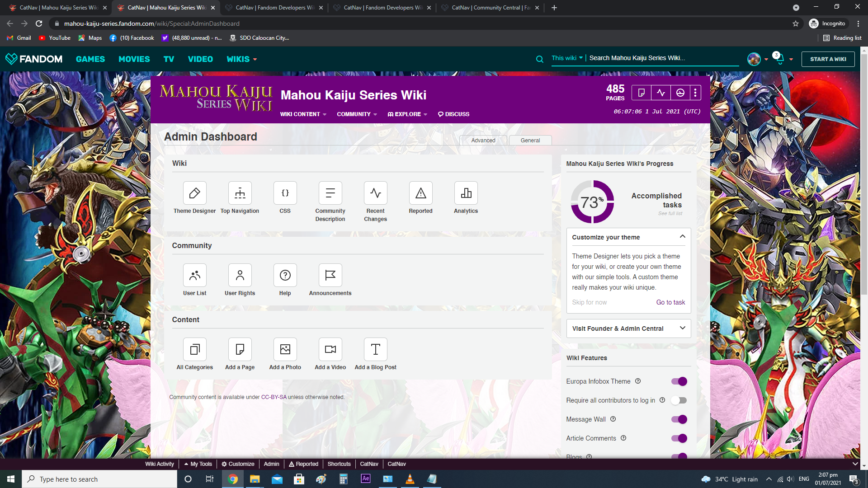Toggle the Blogs feature switch
This screenshot has width=868, height=488.
[x=679, y=455]
